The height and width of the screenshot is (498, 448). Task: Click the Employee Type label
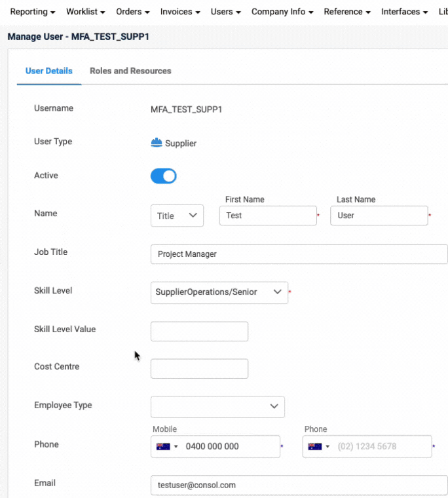click(x=63, y=405)
